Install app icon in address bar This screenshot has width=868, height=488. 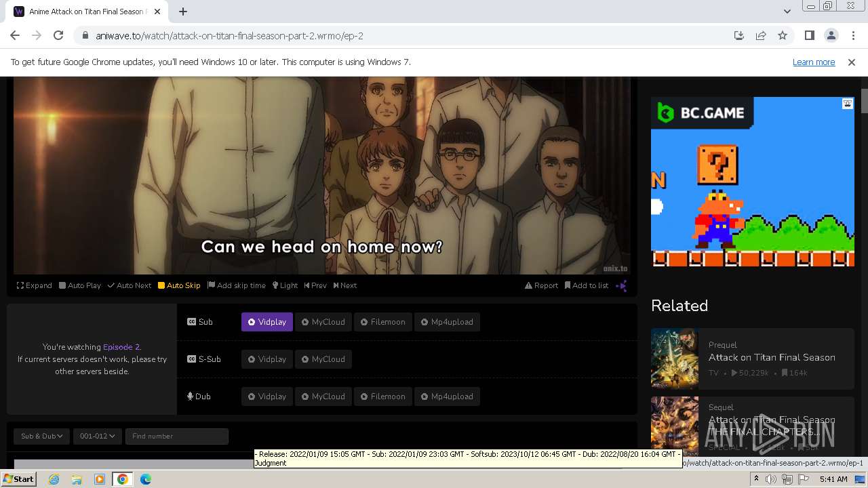tap(739, 36)
